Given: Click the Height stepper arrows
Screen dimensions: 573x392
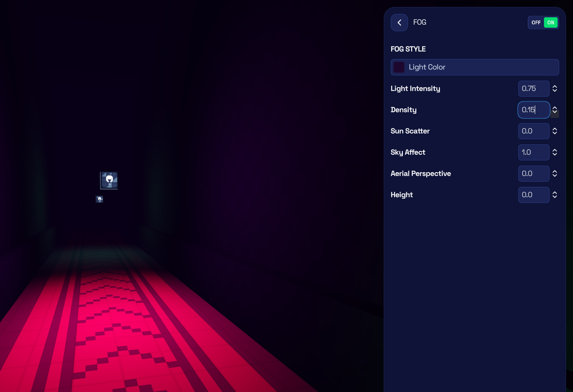Looking at the screenshot, I should pyautogui.click(x=555, y=195).
